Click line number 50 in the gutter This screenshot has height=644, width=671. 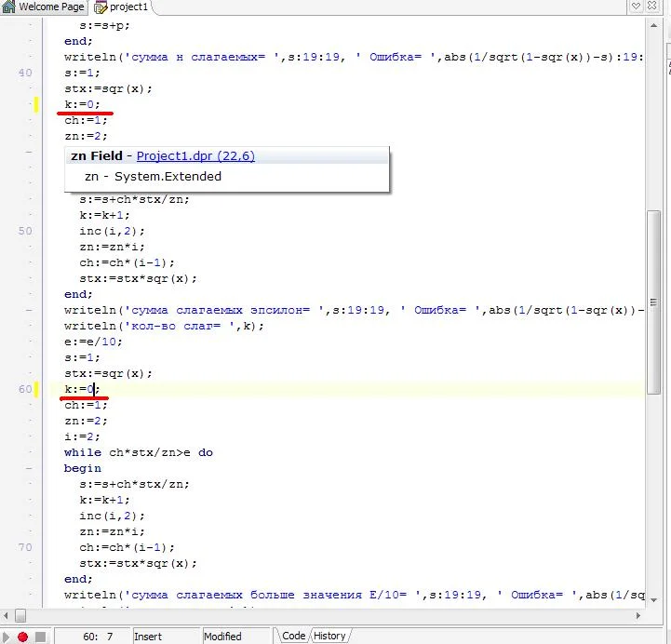click(25, 231)
